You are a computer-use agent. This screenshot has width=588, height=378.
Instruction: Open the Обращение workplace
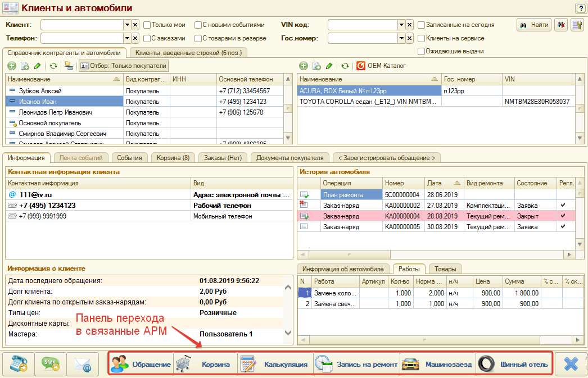click(141, 364)
